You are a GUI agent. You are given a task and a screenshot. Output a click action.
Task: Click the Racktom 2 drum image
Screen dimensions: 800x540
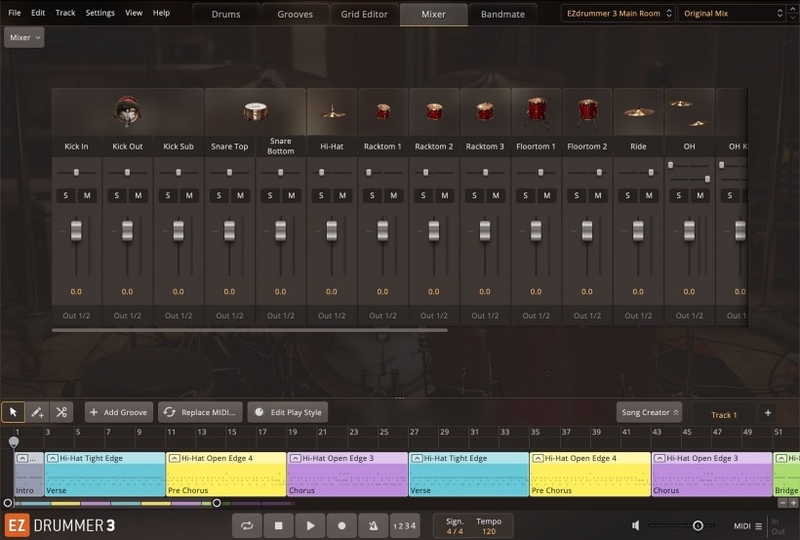point(434,111)
